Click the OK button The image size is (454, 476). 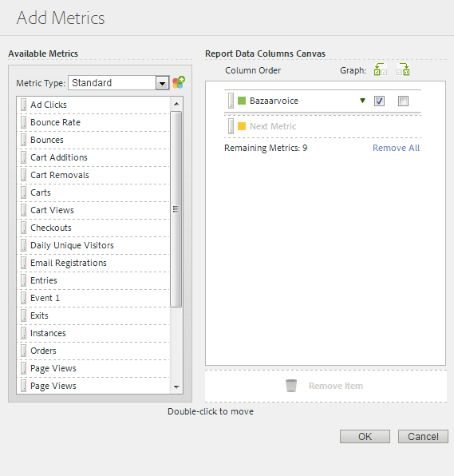(x=365, y=436)
